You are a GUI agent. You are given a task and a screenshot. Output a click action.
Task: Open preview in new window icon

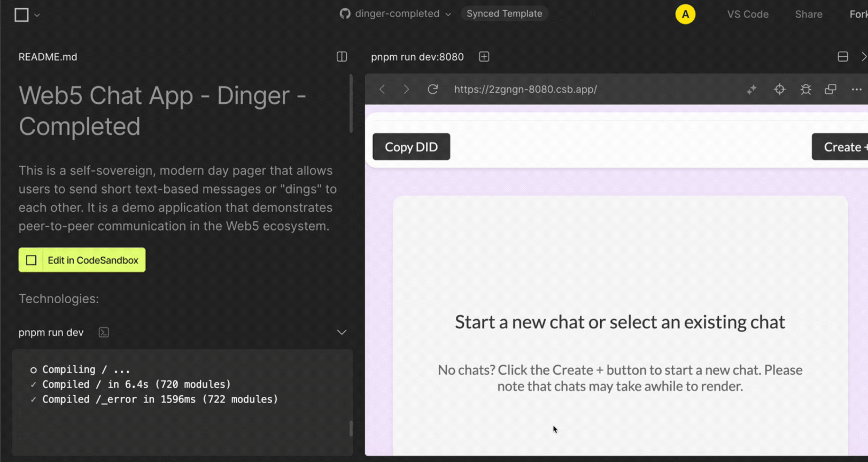(x=831, y=89)
